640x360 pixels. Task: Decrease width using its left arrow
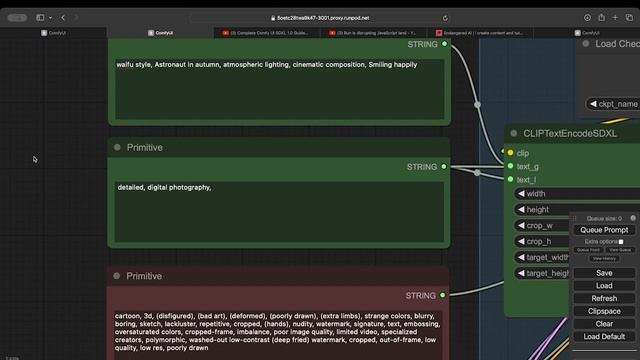coord(521,193)
